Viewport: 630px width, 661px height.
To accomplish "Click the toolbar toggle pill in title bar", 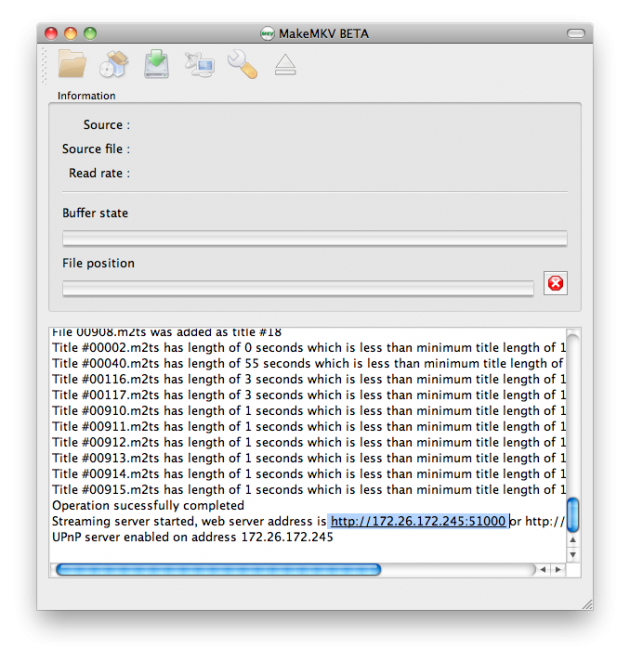I will [575, 33].
